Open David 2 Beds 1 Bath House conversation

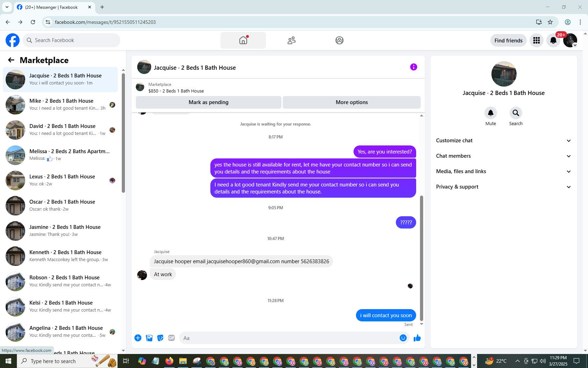[x=60, y=130]
